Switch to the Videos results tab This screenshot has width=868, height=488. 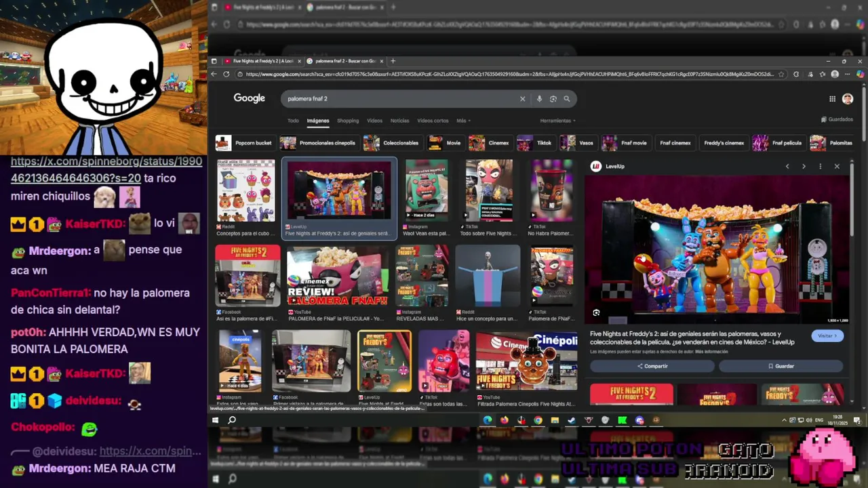[374, 121]
